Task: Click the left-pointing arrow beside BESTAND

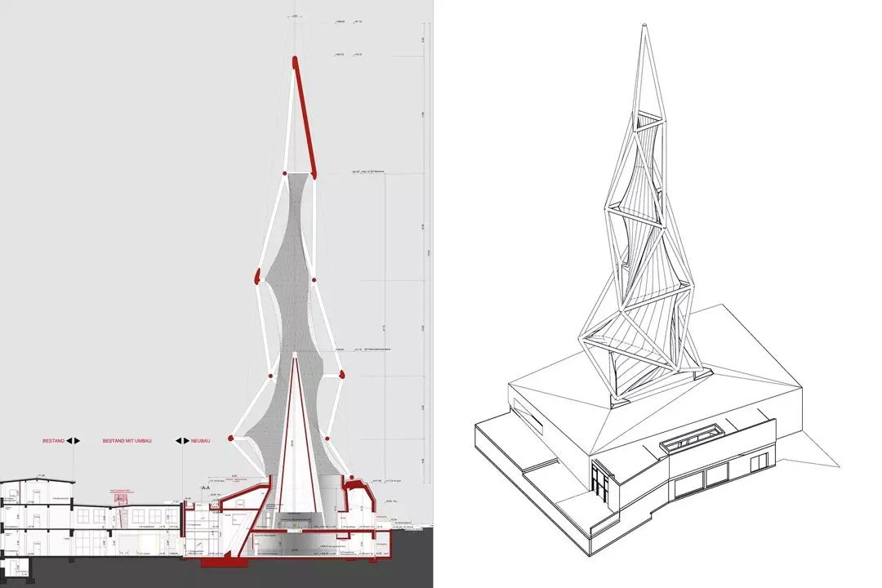Action: click(x=70, y=441)
